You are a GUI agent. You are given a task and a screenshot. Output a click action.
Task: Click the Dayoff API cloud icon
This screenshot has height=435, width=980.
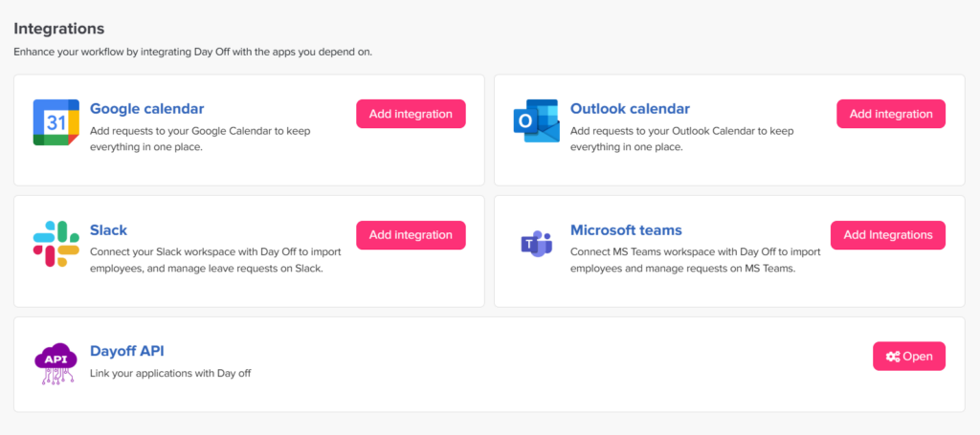coord(56,363)
